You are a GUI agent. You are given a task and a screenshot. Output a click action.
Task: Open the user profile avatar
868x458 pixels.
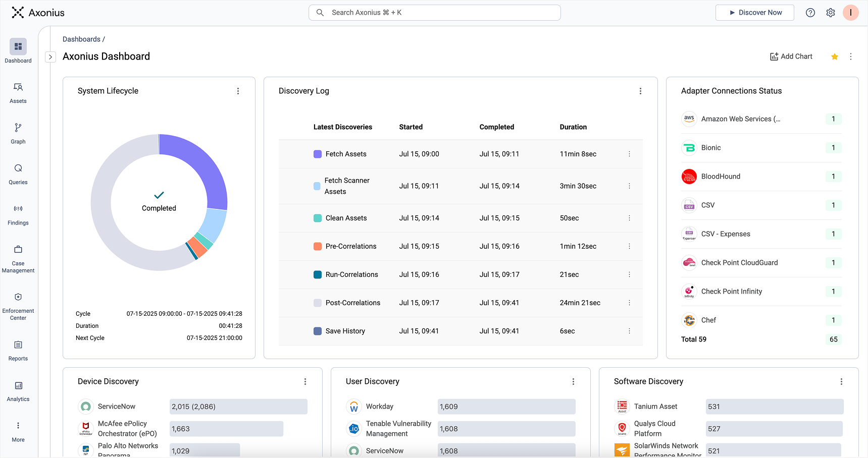pos(851,13)
